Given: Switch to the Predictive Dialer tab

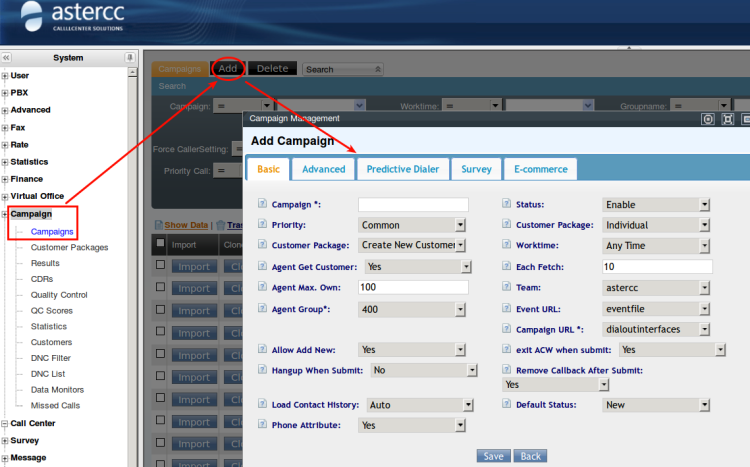Looking at the screenshot, I should [x=401, y=170].
